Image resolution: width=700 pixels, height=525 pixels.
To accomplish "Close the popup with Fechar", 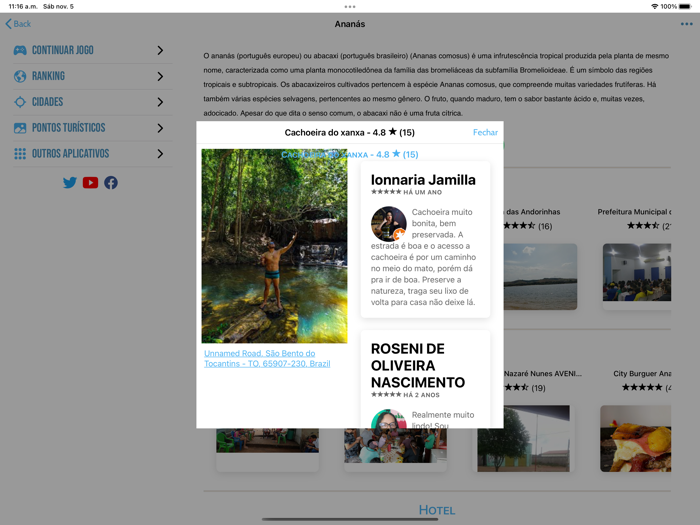I will coord(485,132).
